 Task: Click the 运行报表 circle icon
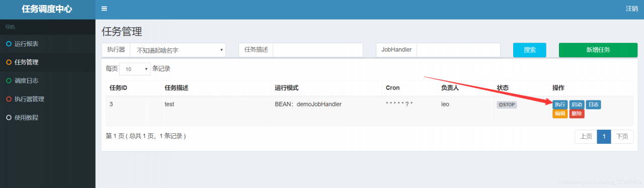8,44
